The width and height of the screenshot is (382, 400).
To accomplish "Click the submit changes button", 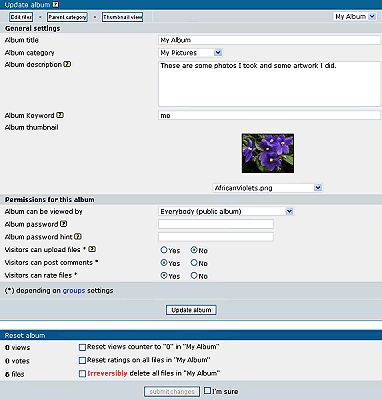I will (172, 391).
